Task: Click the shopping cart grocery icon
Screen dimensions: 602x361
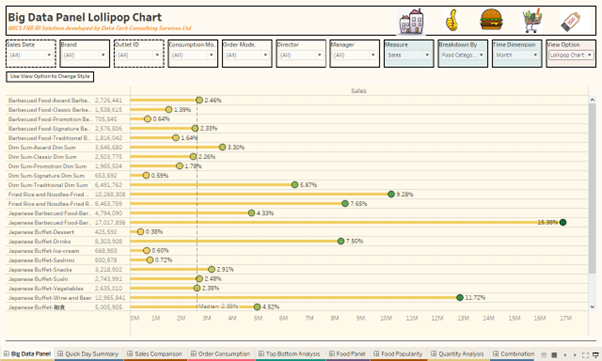Action: tap(532, 20)
